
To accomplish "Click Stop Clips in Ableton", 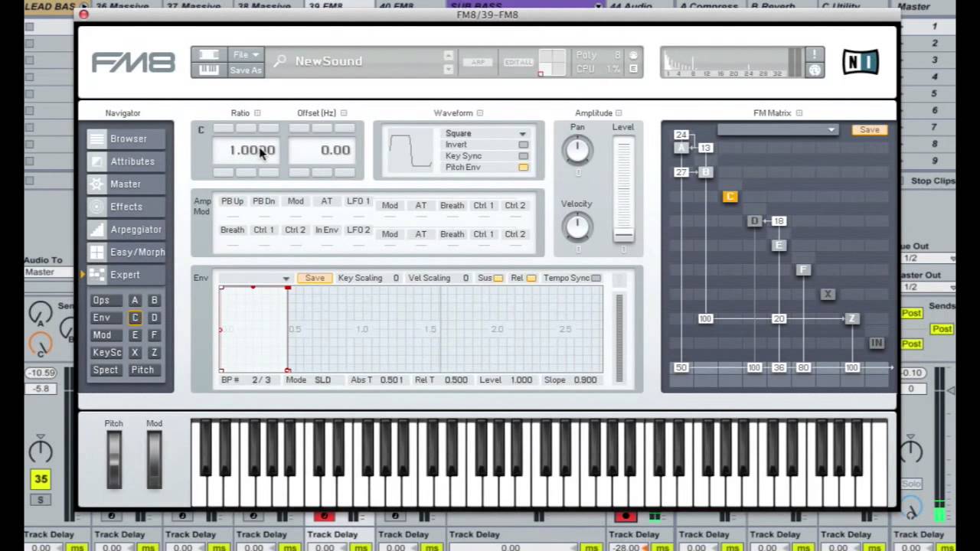I will click(933, 181).
